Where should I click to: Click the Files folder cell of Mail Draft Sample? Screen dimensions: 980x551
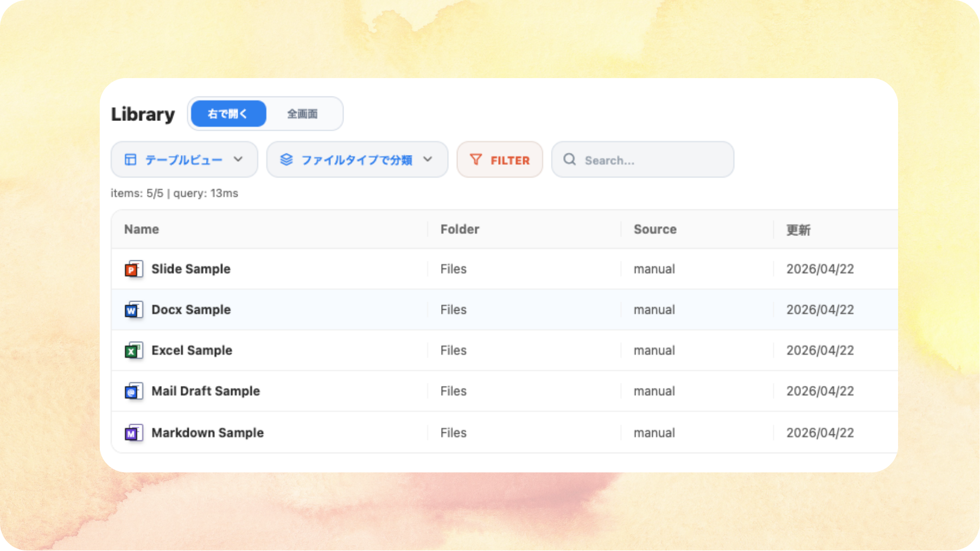tap(454, 391)
